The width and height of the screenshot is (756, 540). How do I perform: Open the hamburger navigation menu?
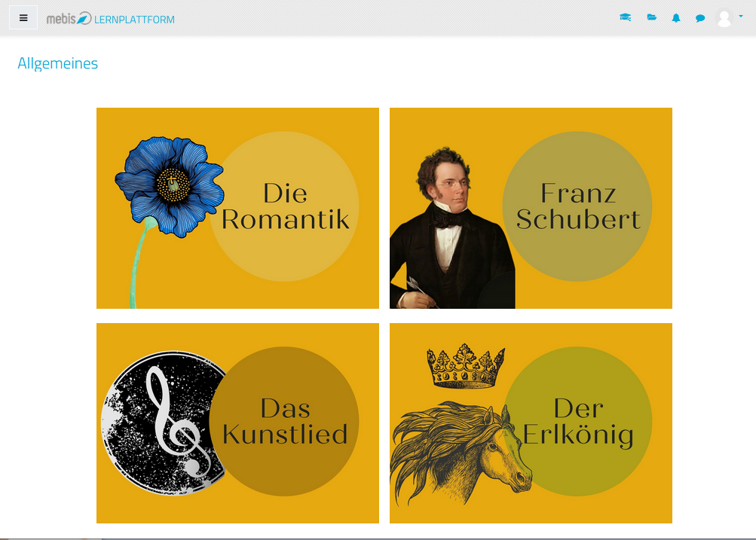click(23, 18)
